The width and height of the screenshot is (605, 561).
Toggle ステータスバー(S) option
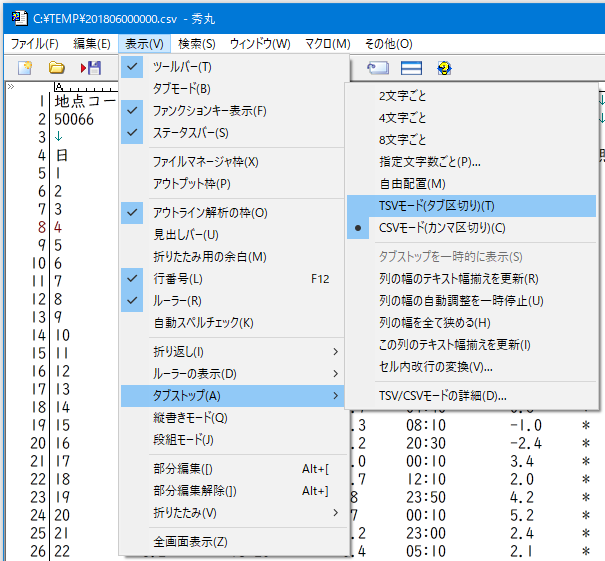tap(232, 133)
